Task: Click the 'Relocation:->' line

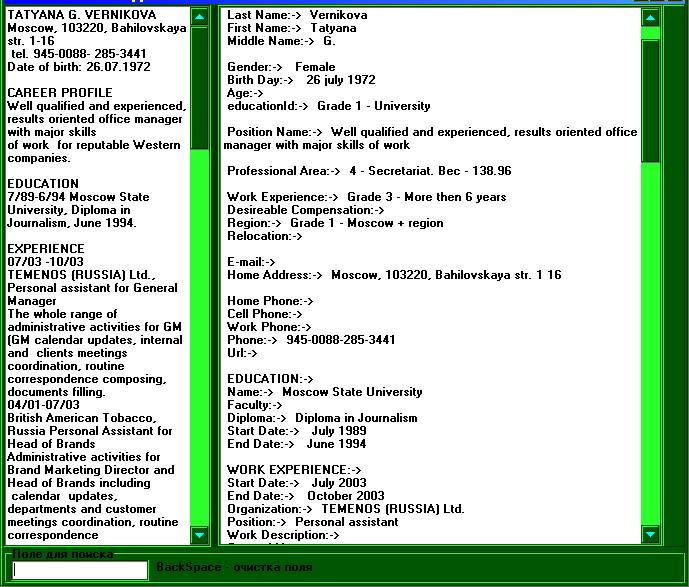Action: point(265,236)
